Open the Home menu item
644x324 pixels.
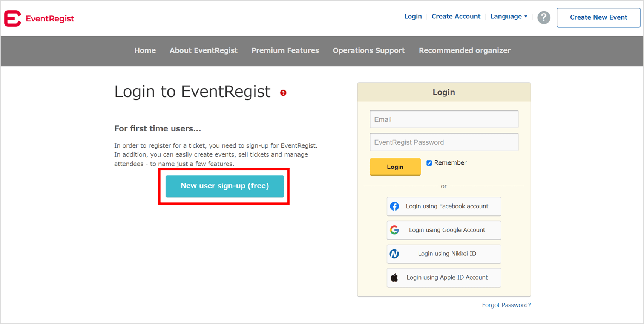pos(145,50)
